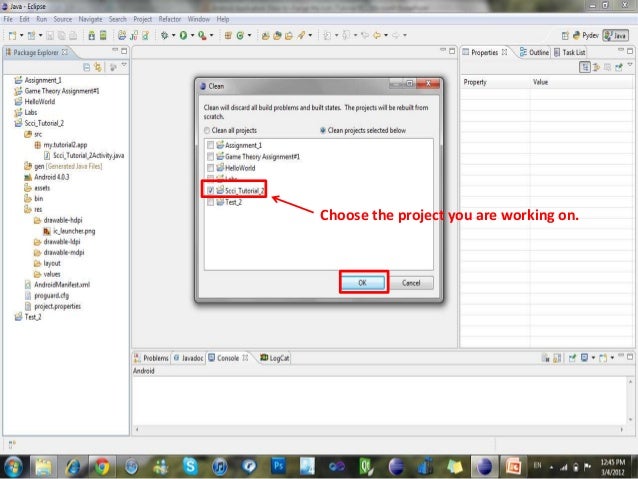The image size is (638, 479).
Task: Select the Android 4.0.3 library
Action: (47, 177)
